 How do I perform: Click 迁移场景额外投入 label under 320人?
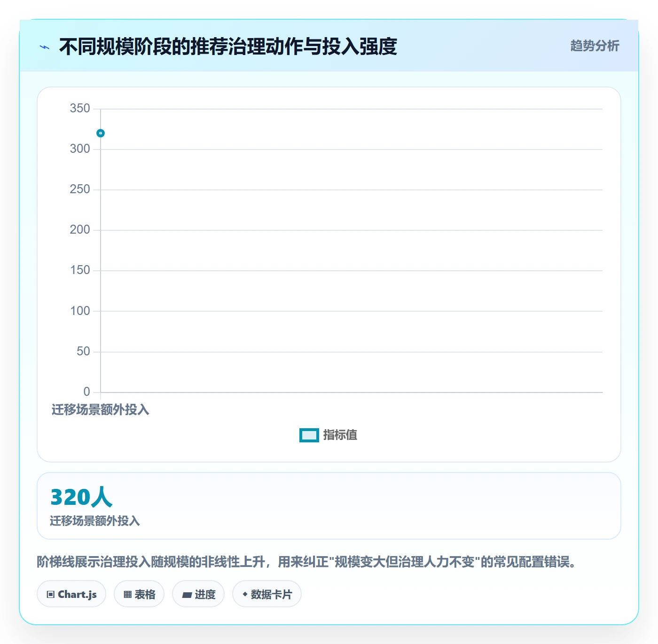coord(95,521)
